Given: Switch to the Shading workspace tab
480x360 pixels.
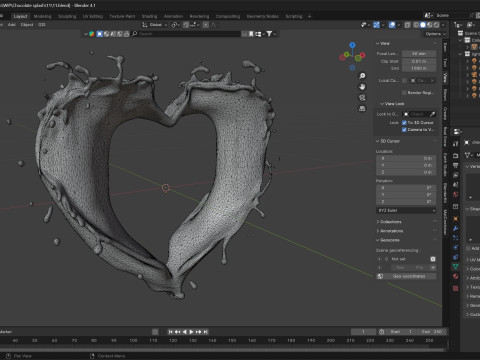Looking at the screenshot, I should coord(149,16).
